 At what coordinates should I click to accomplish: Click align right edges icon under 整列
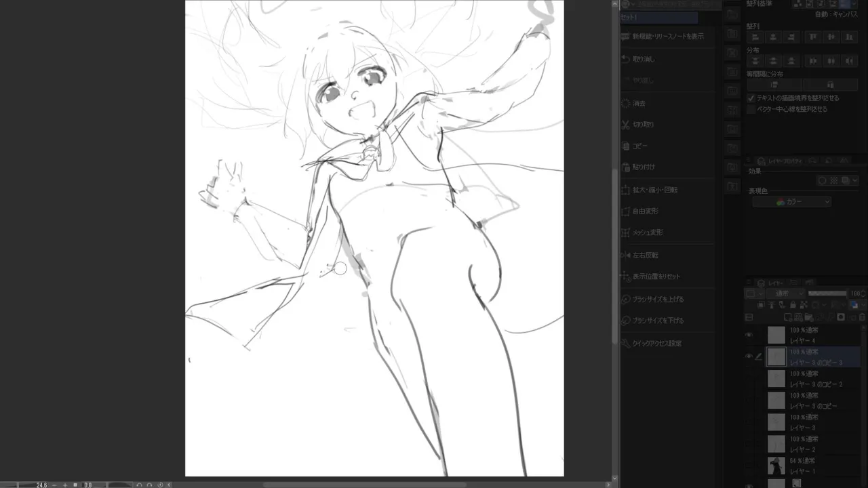[791, 37]
